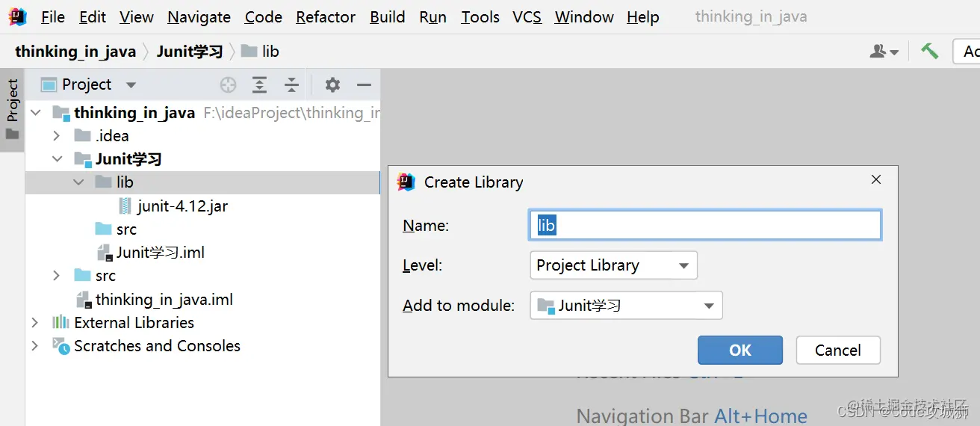980x426 pixels.
Task: Open the File menu
Action: pyautogui.click(x=52, y=16)
